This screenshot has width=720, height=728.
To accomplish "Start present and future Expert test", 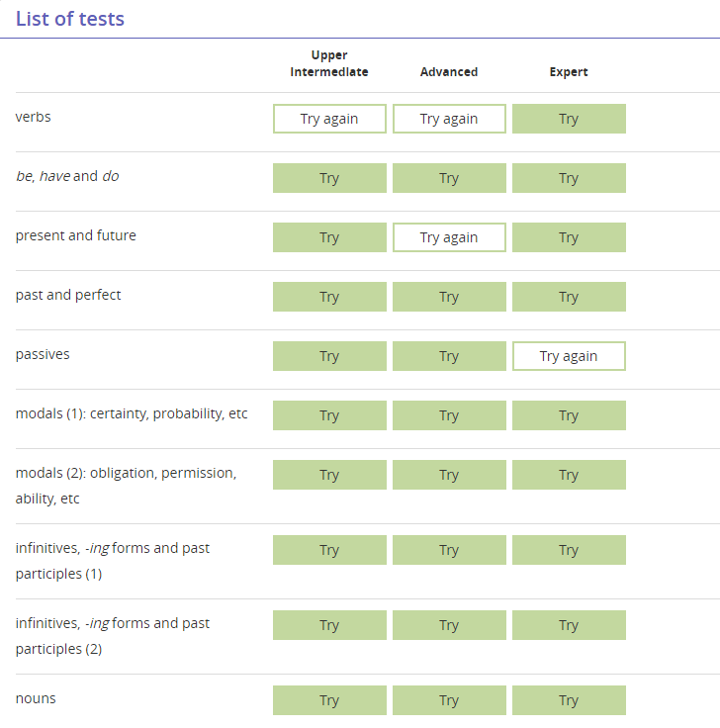I will [569, 237].
